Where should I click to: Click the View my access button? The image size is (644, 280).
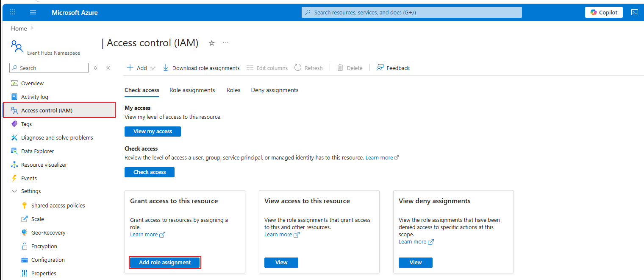[153, 132]
